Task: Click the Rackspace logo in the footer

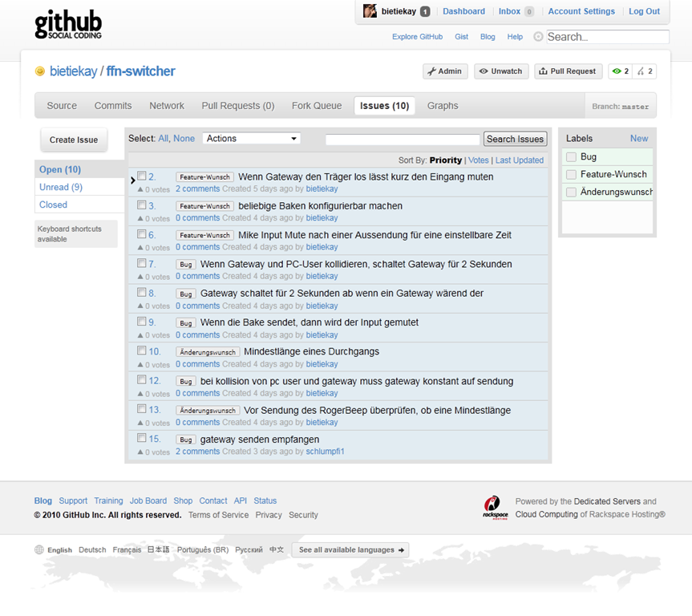Action: pyautogui.click(x=495, y=508)
